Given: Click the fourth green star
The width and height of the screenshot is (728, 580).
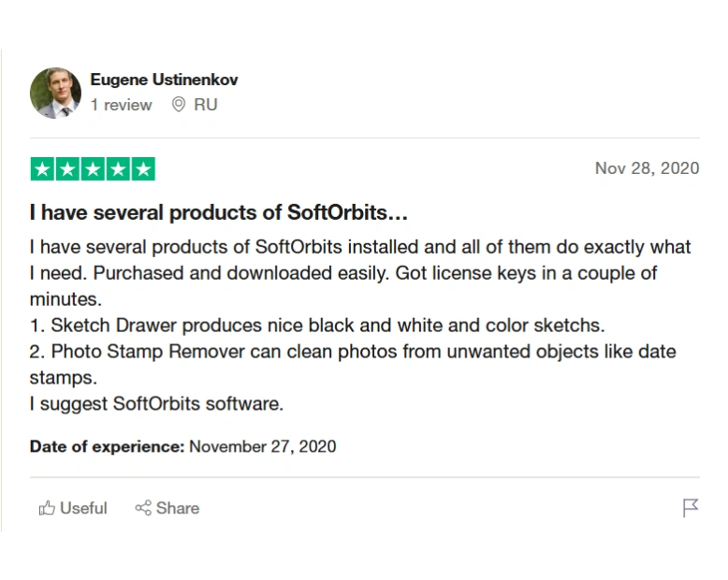Looking at the screenshot, I should pyautogui.click(x=118, y=169).
